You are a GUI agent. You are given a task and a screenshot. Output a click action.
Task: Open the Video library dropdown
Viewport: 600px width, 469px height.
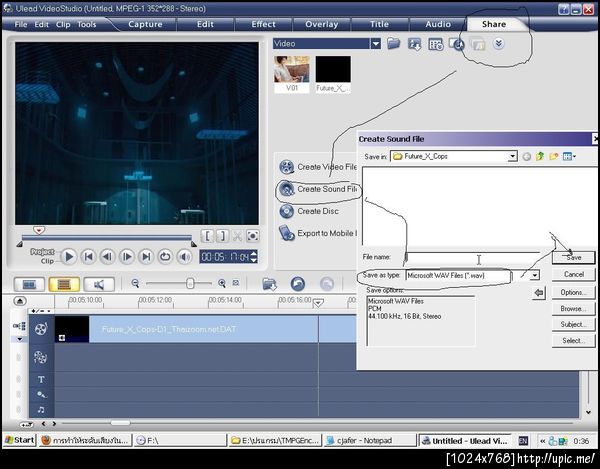pyautogui.click(x=375, y=44)
